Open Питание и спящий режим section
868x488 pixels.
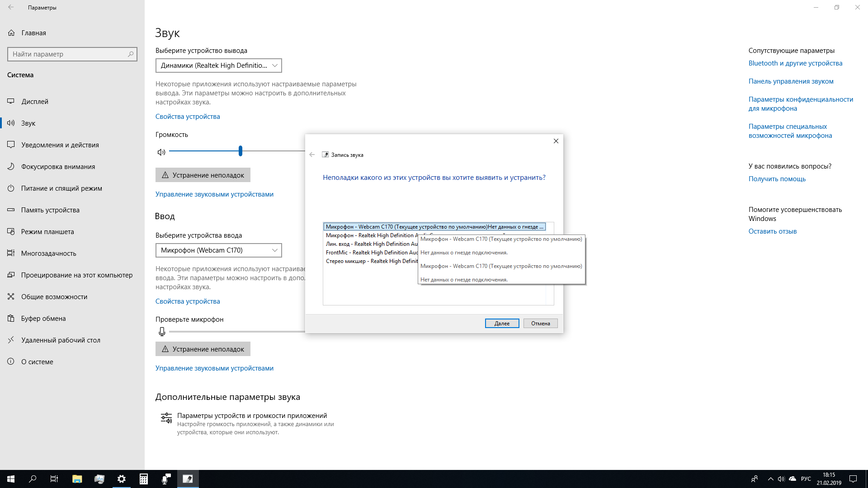(x=72, y=188)
